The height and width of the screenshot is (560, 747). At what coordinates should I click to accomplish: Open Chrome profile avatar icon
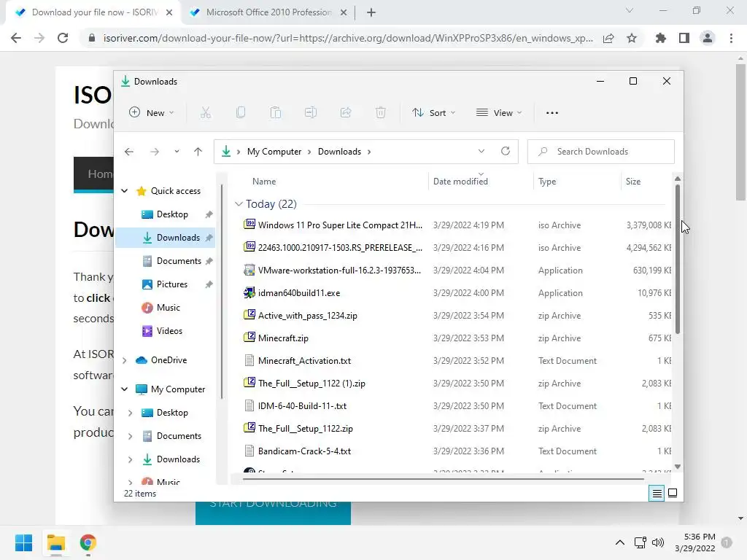point(708,38)
